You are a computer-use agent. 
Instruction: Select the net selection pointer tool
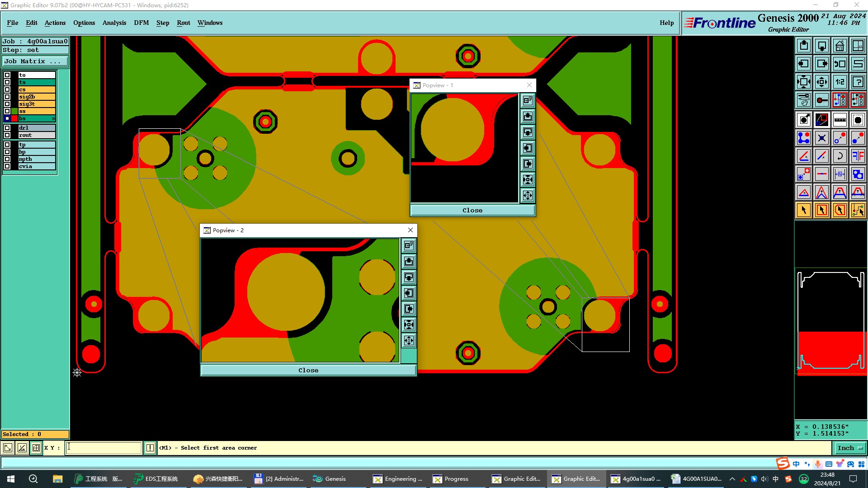pyautogui.click(x=858, y=210)
